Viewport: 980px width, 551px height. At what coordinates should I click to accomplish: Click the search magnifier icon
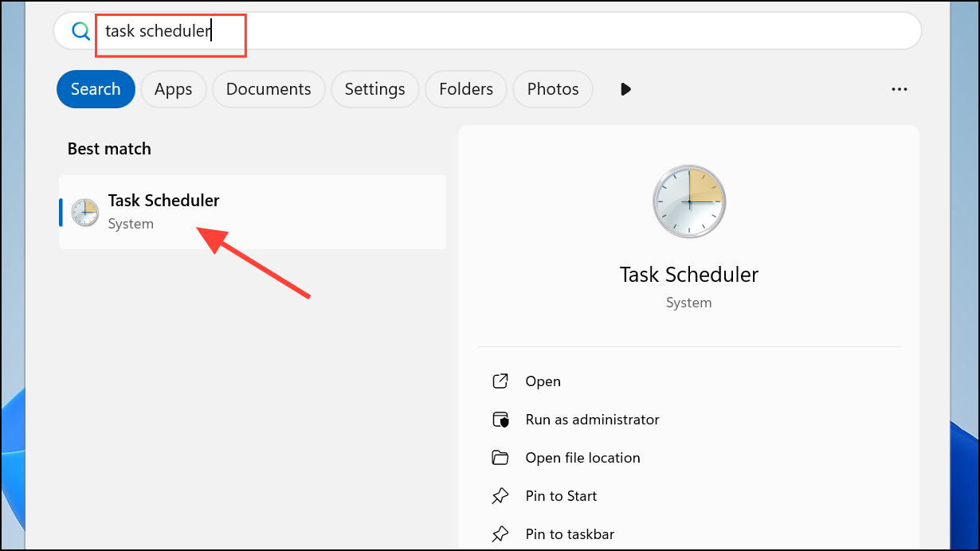pos(81,31)
